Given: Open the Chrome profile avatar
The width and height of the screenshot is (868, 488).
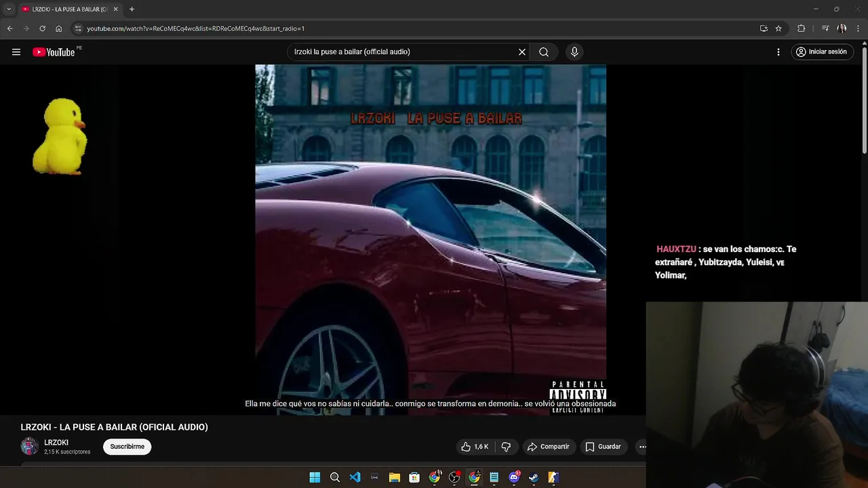Looking at the screenshot, I should coord(842,28).
